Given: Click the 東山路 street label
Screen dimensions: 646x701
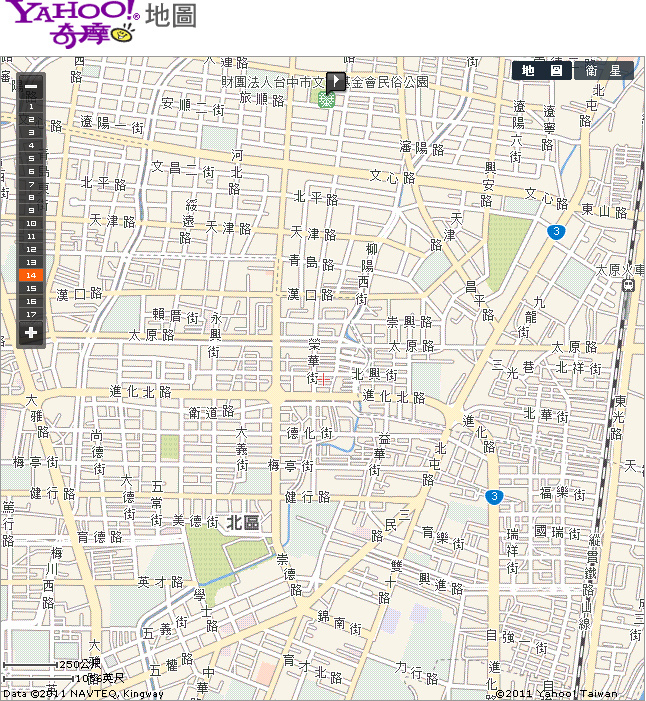Looking at the screenshot, I should (x=604, y=210).
